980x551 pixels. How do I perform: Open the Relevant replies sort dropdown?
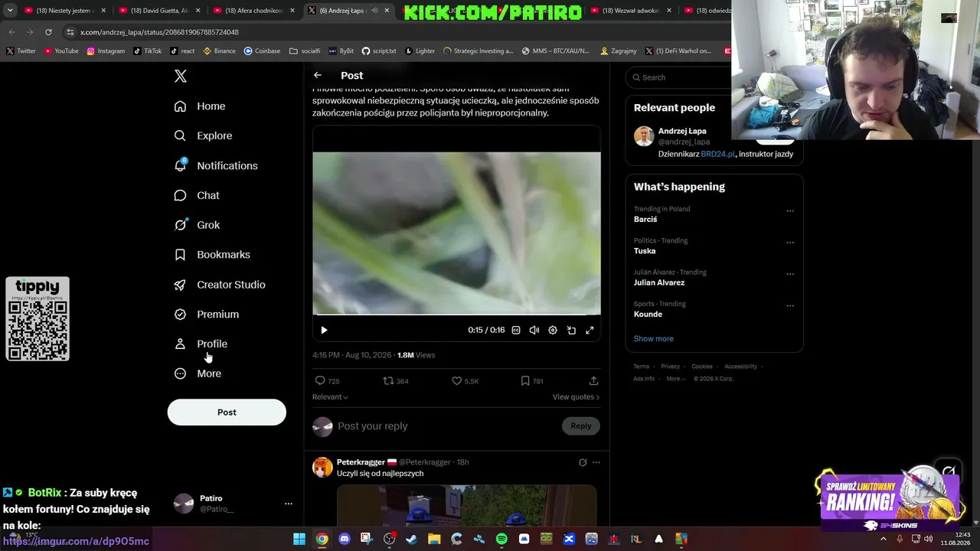point(330,397)
